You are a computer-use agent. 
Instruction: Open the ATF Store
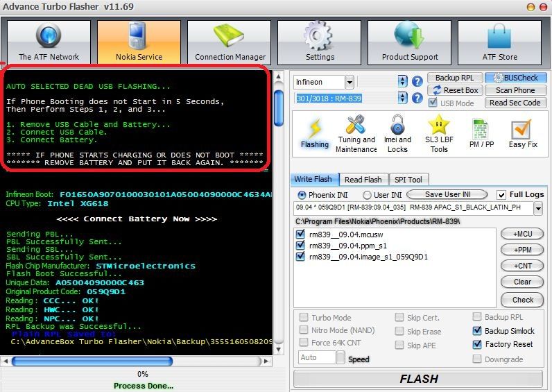coord(499,42)
